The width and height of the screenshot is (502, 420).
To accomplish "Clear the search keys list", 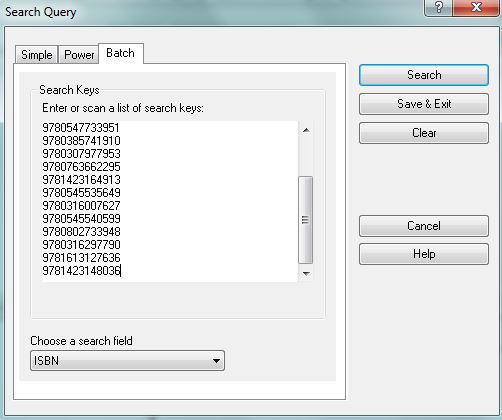I will point(424,133).
